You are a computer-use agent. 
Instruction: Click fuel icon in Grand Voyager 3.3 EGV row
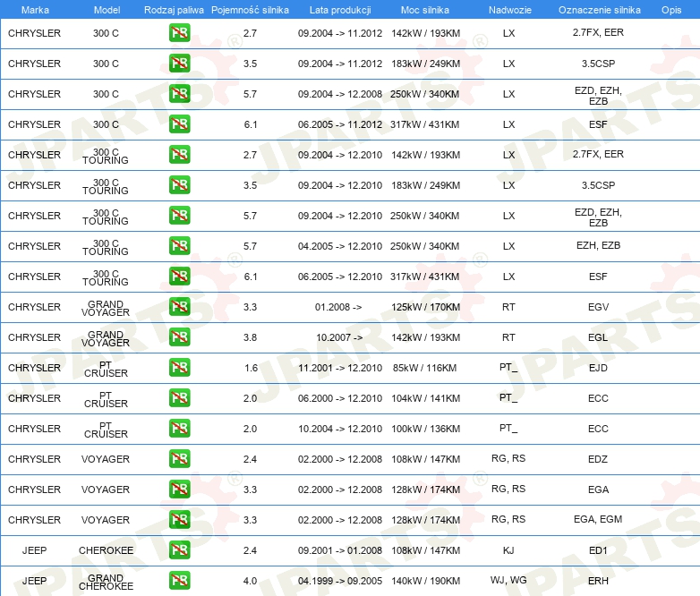(x=179, y=306)
